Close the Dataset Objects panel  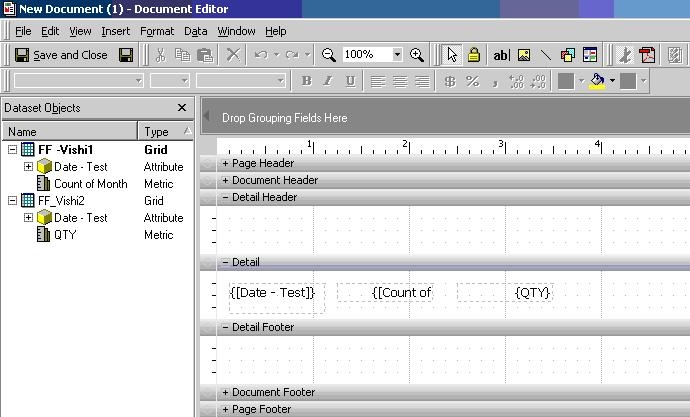pos(182,108)
